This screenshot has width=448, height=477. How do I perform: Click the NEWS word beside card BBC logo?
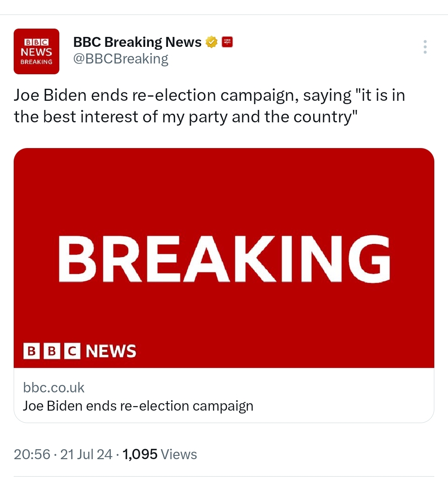[111, 351]
